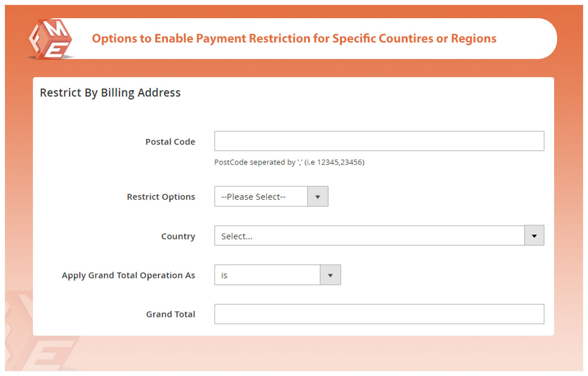Viewport: 588px width, 376px height.
Task: Select the "Restrict By Billing Address" section heading
Action: [x=110, y=92]
